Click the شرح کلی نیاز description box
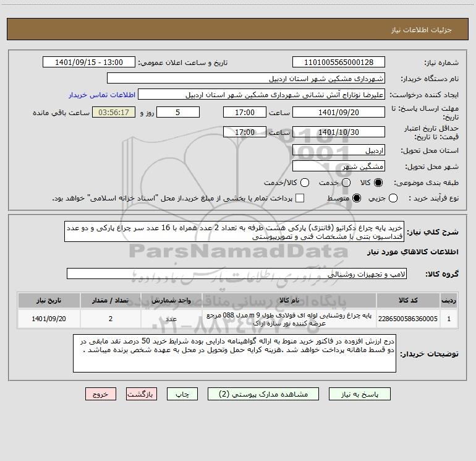The width and height of the screenshot is (476, 461). coord(234,231)
